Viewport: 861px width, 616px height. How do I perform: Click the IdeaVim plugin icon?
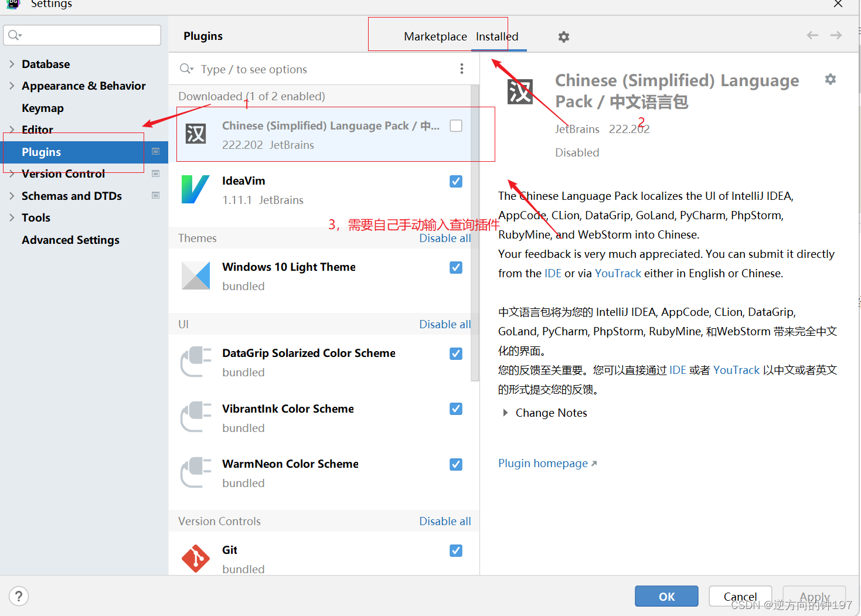[196, 189]
